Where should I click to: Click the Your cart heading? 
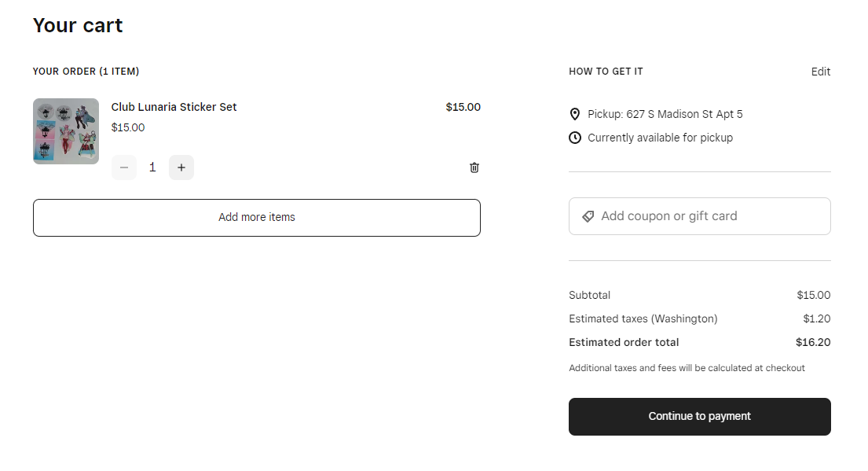78,25
